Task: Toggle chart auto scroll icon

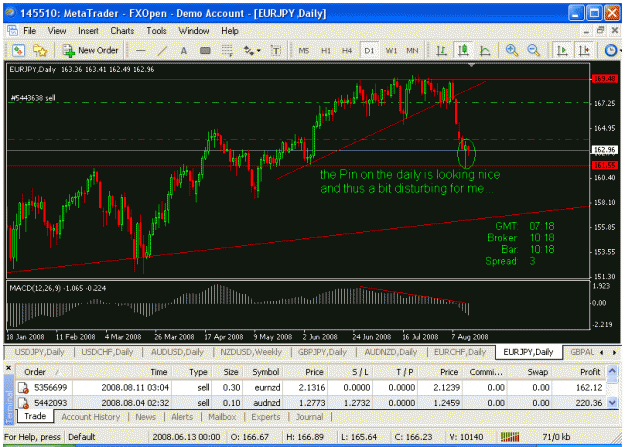Action: [562, 51]
